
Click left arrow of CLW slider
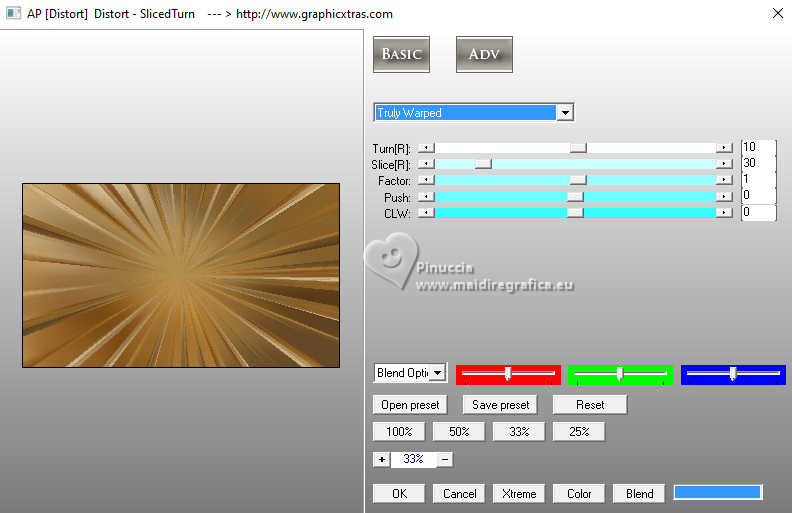point(426,213)
